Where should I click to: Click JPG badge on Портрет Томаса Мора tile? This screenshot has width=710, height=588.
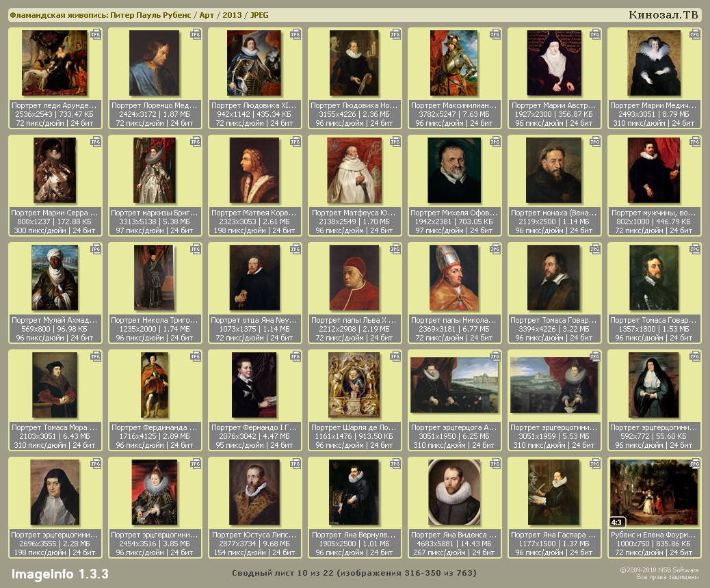pos(95,356)
